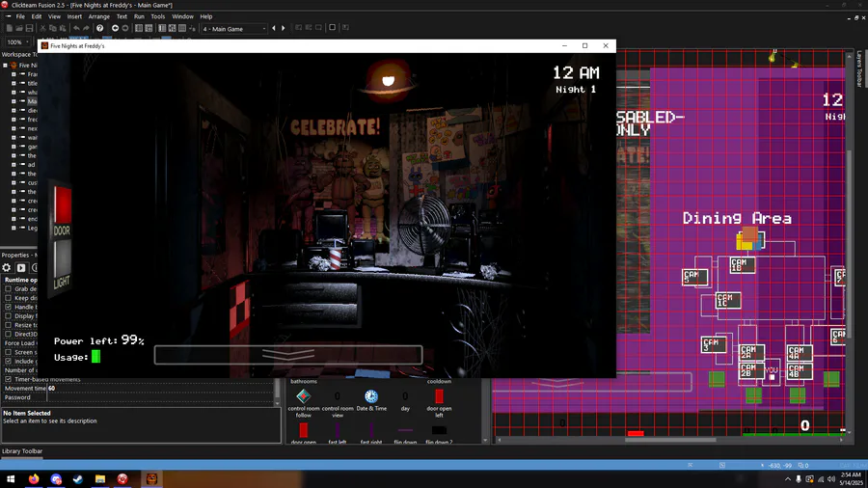Uncheck the 'Include...' checkbox

[9, 362]
